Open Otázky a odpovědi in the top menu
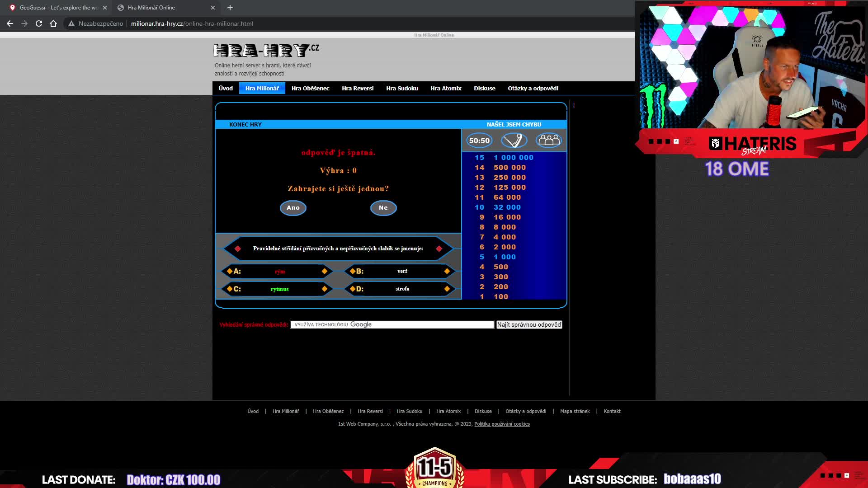Viewport: 868px width, 488px height. coord(533,88)
